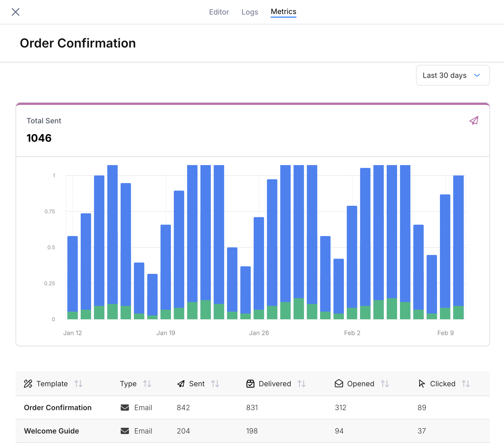Switch to the Editor tab

pos(219,12)
